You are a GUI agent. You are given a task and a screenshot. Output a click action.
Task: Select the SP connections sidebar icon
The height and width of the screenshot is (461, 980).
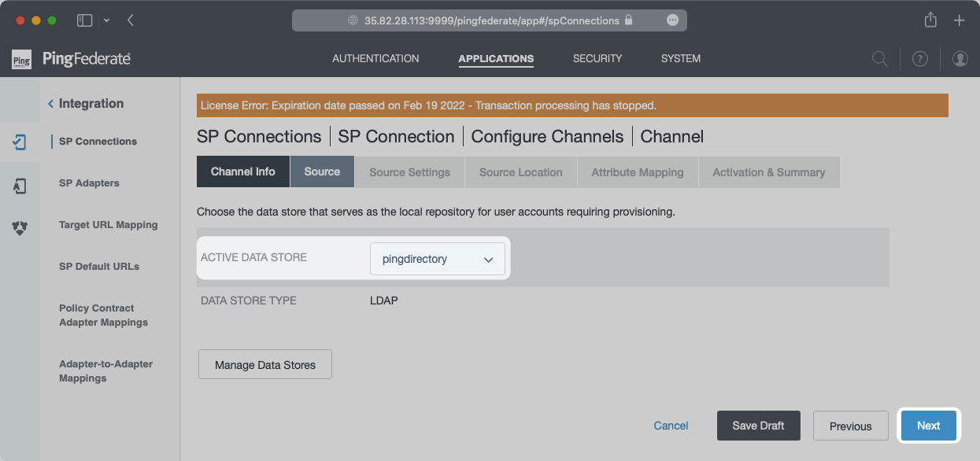point(20,142)
